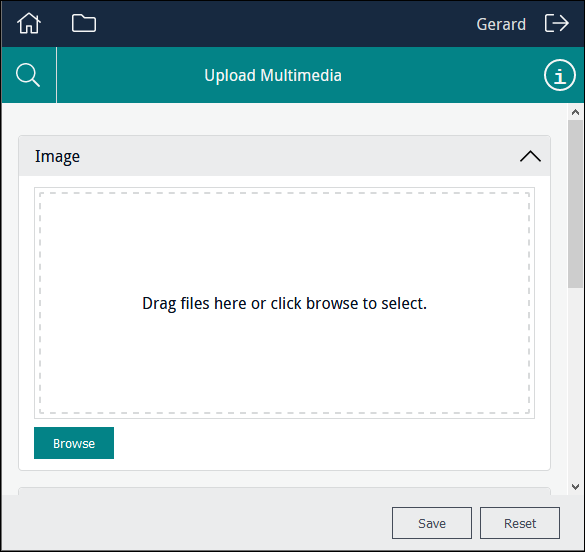Click the scrollbar up arrow

pos(575,112)
